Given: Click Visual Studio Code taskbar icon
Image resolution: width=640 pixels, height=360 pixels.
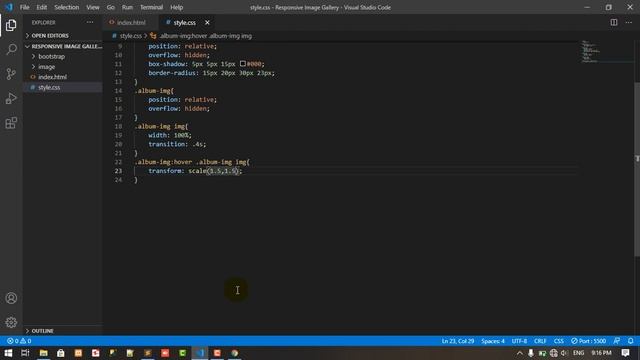Looking at the screenshot, I should click(200, 353).
